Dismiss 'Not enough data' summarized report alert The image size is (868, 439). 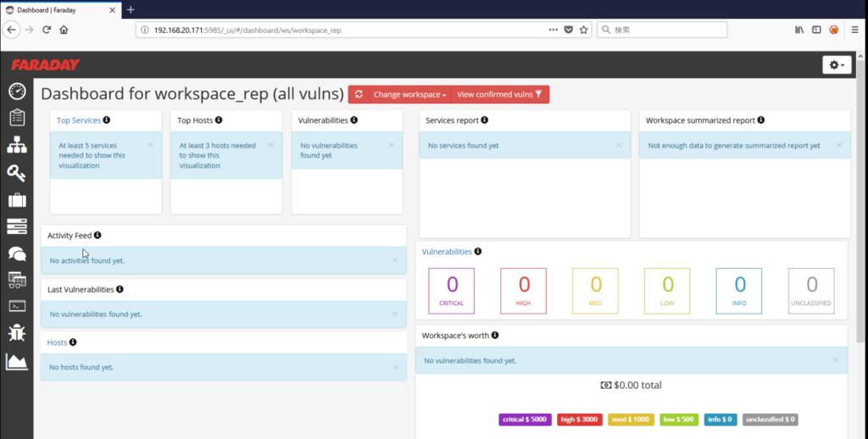pyautogui.click(x=839, y=145)
